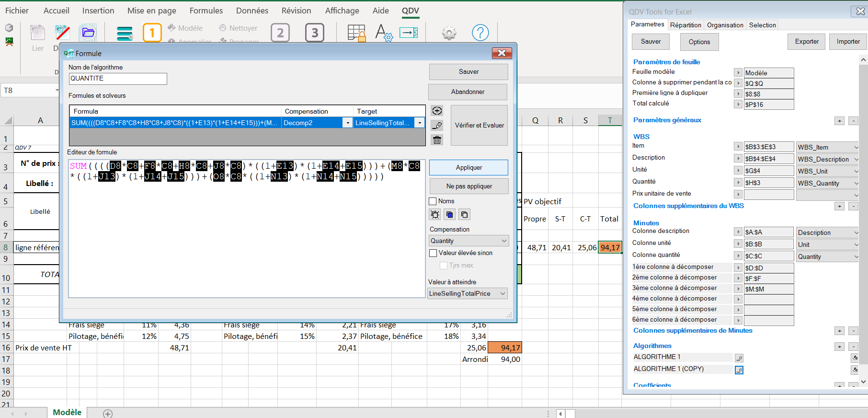Select the orange 94,17 cell in row 16
The width and height of the screenshot is (868, 418).
pyautogui.click(x=505, y=348)
